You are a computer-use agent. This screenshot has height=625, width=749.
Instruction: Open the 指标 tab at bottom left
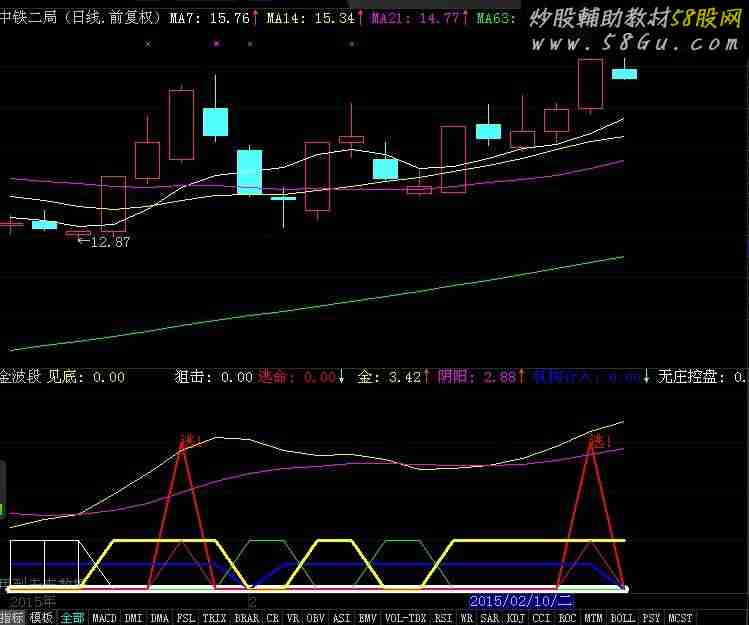(x=12, y=618)
